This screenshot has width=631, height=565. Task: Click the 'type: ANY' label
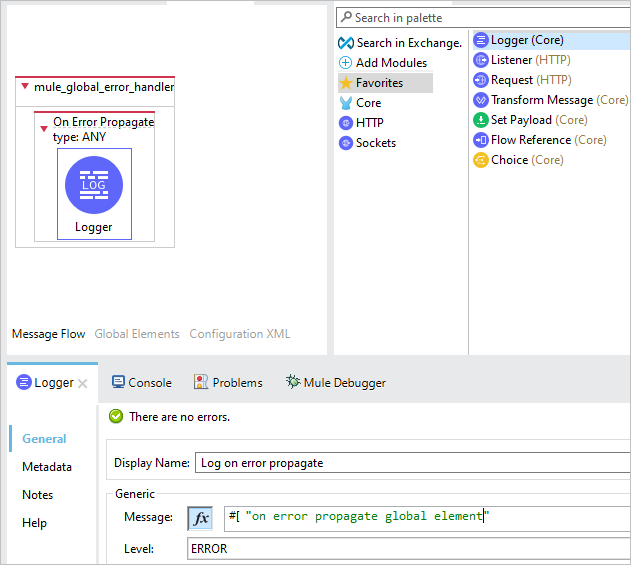click(x=79, y=137)
